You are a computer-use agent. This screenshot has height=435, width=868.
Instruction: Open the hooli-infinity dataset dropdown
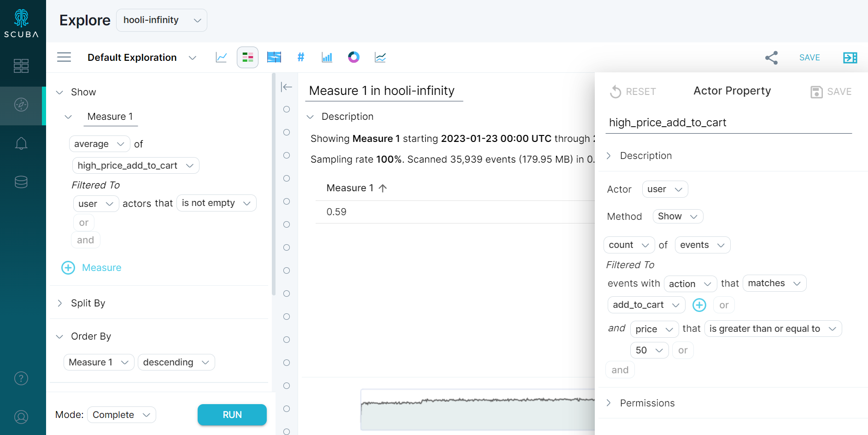coord(162,20)
